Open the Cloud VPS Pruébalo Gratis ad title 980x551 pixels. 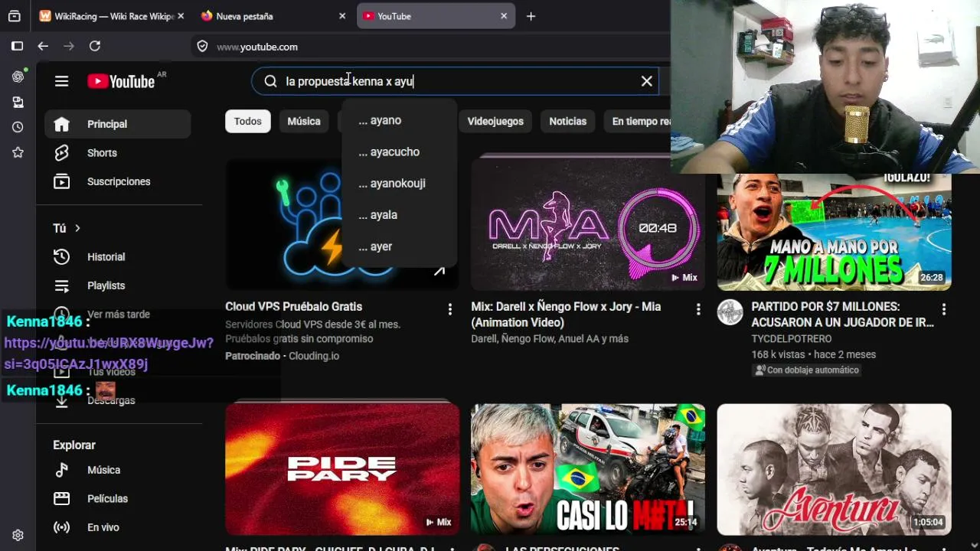click(x=293, y=306)
